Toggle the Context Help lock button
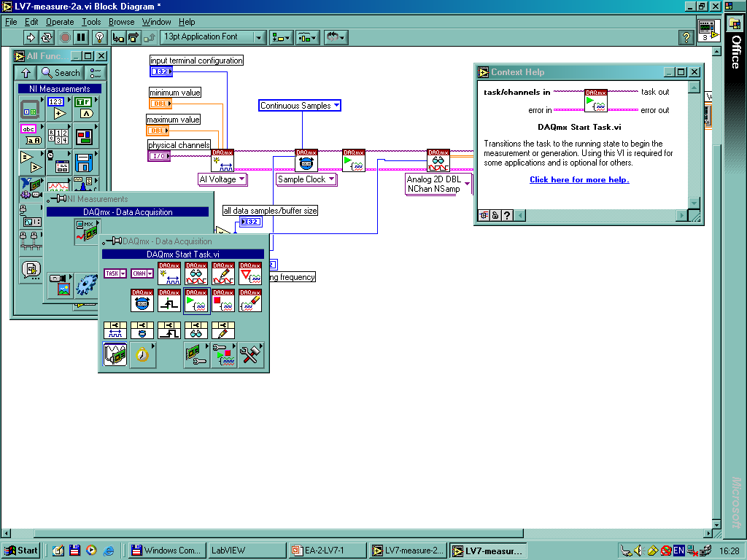The width and height of the screenshot is (747, 560). pos(495,215)
